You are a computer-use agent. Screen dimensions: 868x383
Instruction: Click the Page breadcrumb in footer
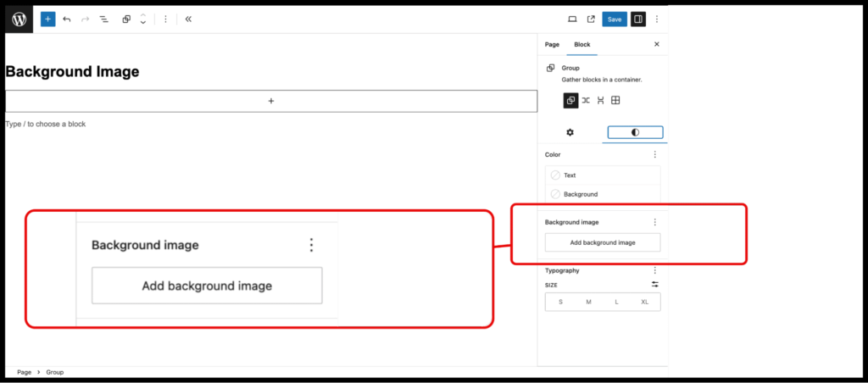pos(24,372)
